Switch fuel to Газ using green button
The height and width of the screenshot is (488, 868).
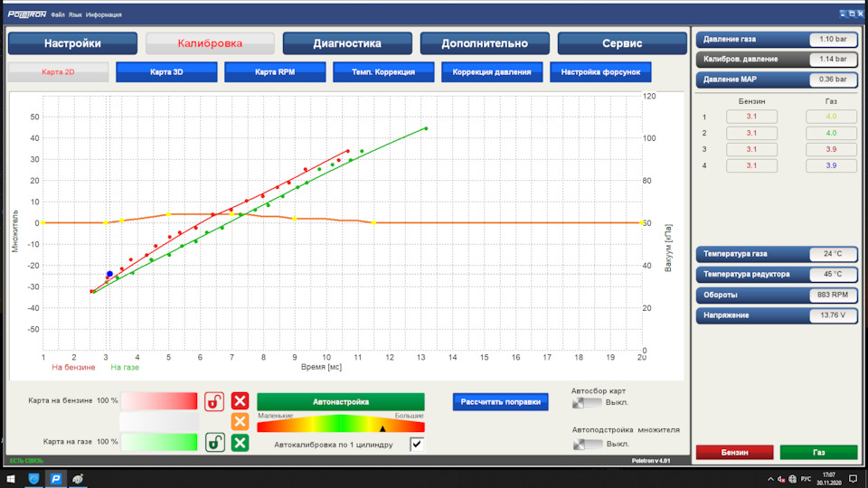[818, 452]
